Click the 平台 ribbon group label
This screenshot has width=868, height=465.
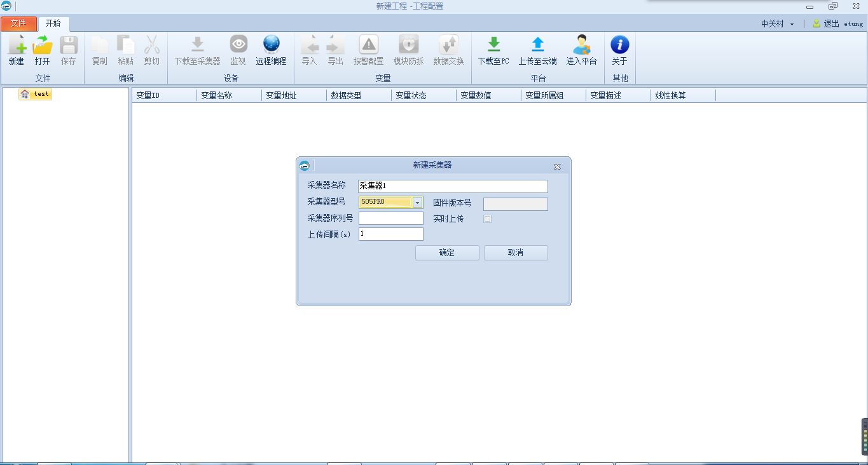click(x=538, y=78)
